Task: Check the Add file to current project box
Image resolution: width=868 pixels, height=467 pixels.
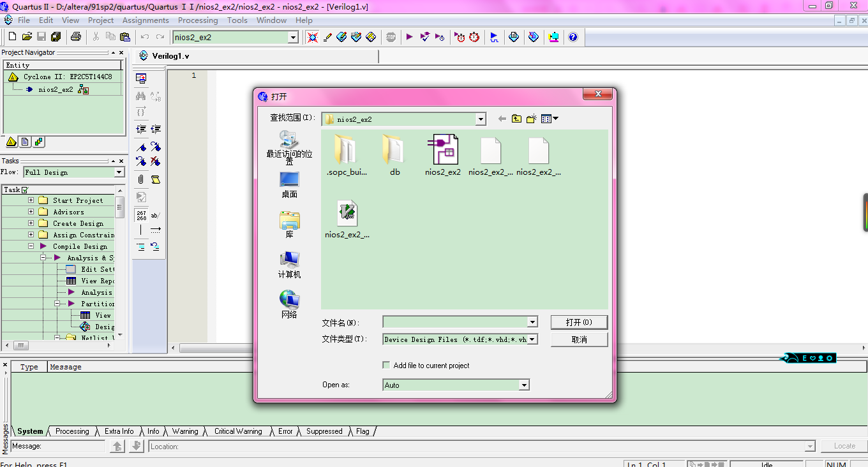Action: click(x=386, y=366)
